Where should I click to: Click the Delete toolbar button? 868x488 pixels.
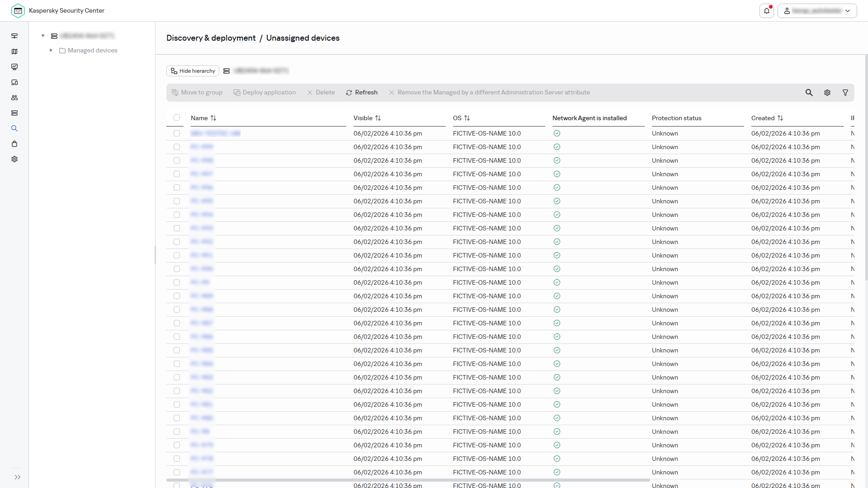tap(321, 93)
